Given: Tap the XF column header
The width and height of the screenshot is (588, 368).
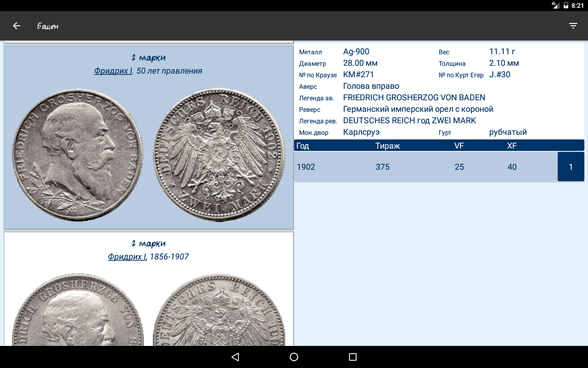Looking at the screenshot, I should tap(512, 146).
